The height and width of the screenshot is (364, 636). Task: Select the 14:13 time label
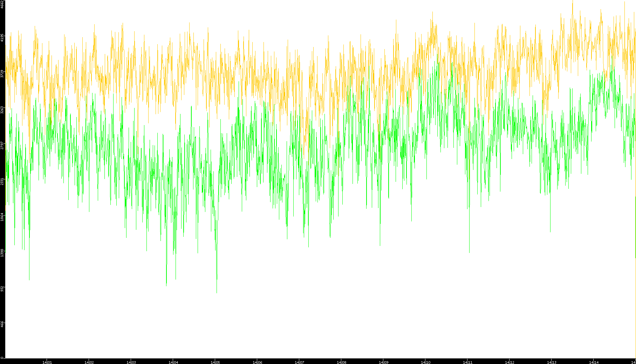click(552, 362)
